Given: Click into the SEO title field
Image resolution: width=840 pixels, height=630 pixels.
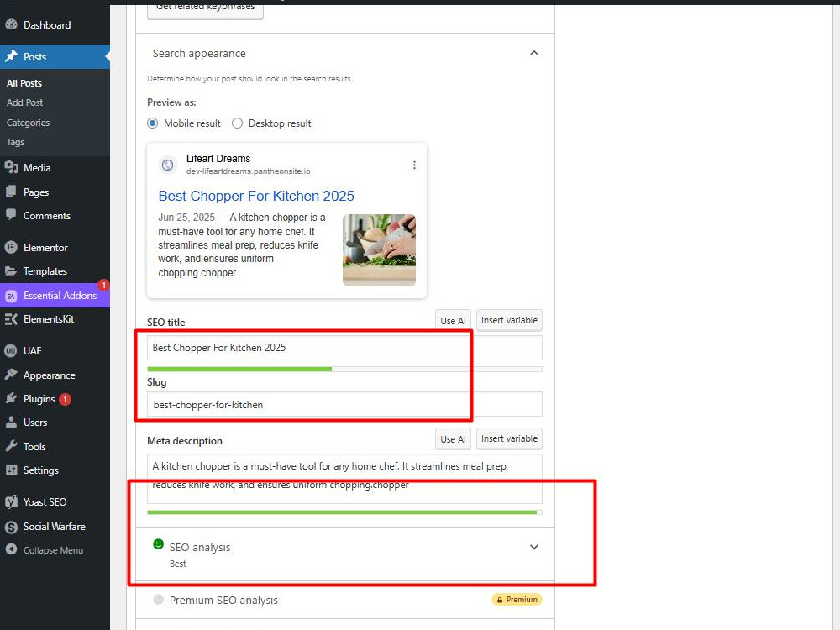Looking at the screenshot, I should tap(345, 348).
